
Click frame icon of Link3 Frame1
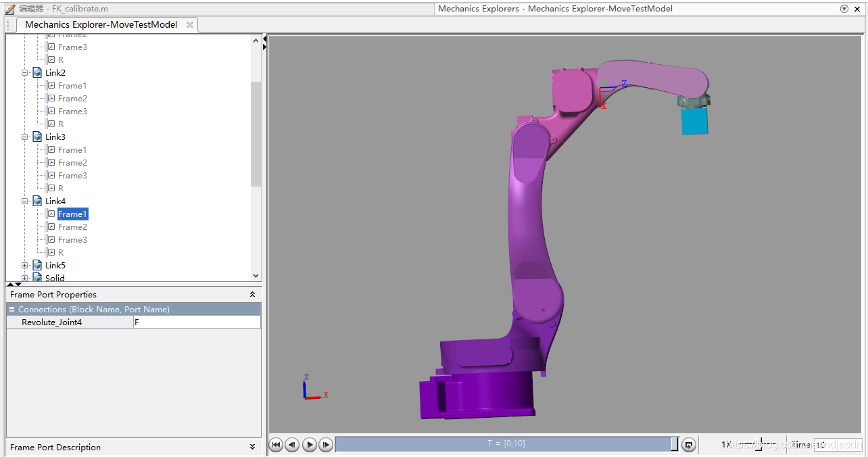51,149
